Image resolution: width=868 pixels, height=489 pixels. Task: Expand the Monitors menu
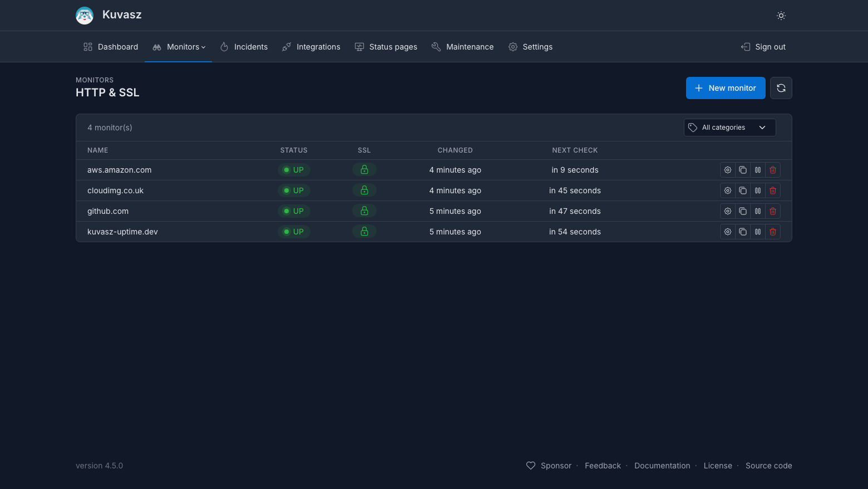pos(179,47)
